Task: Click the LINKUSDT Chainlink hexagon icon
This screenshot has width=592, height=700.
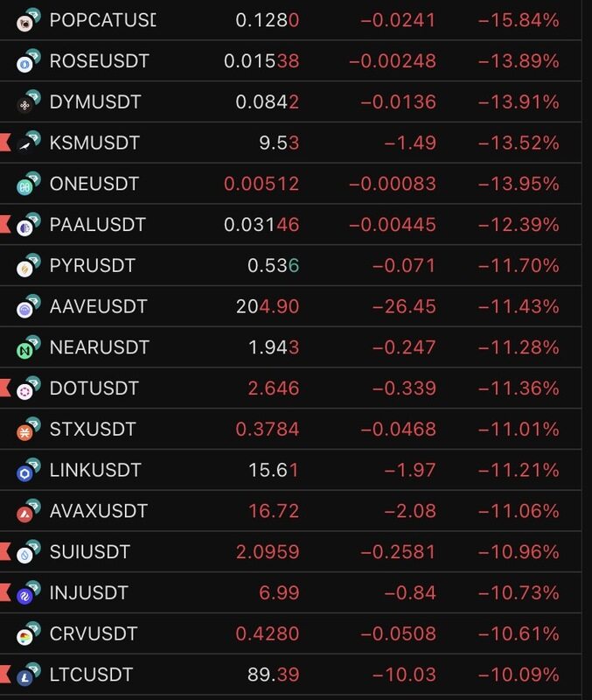Action: click(26, 472)
